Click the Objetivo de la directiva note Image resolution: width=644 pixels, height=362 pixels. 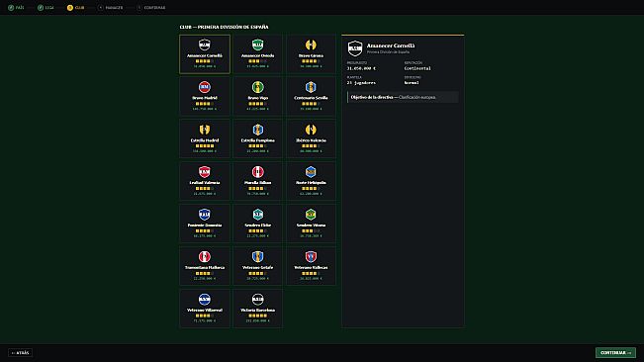[x=403, y=97]
